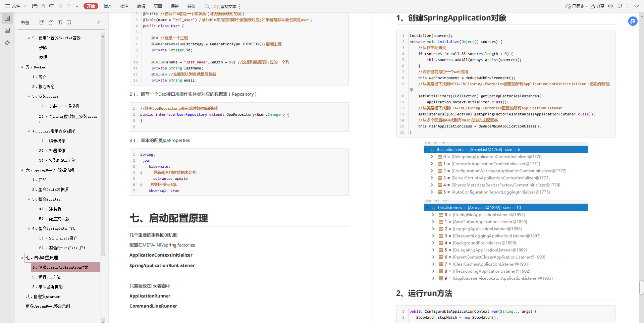Screen dimensions: 644x323
Task: Go to bookmark 2、运行run方法
Action: [46, 277]
